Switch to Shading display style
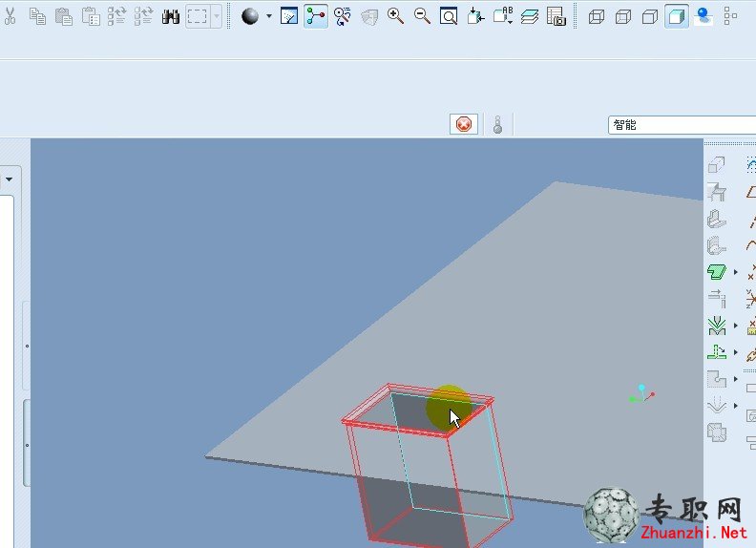 point(677,17)
